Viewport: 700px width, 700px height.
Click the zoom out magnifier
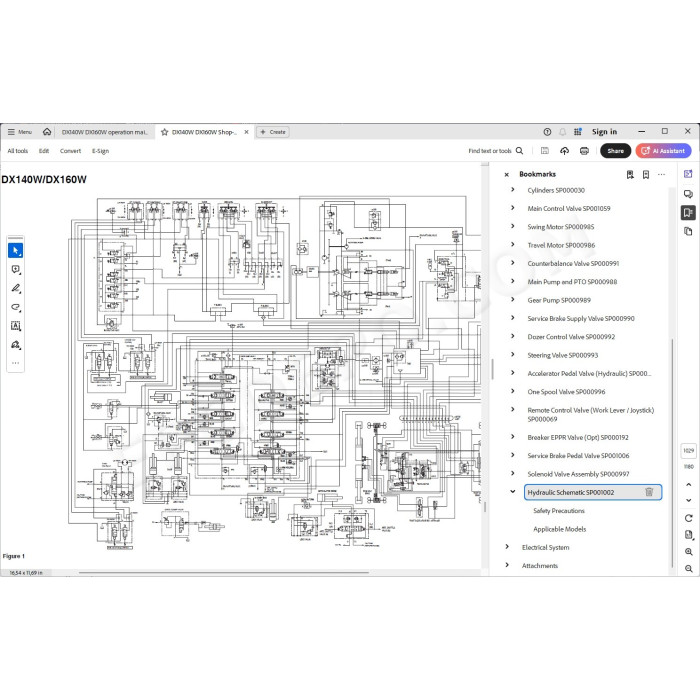pos(688,569)
